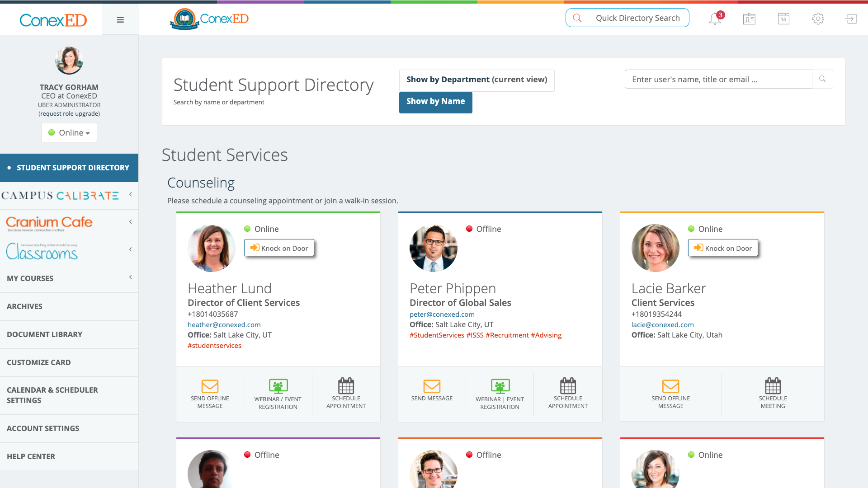Open Peter Phippen's Webinar Event Registration icon
Screen dimensions: 868x488
pos(500,386)
